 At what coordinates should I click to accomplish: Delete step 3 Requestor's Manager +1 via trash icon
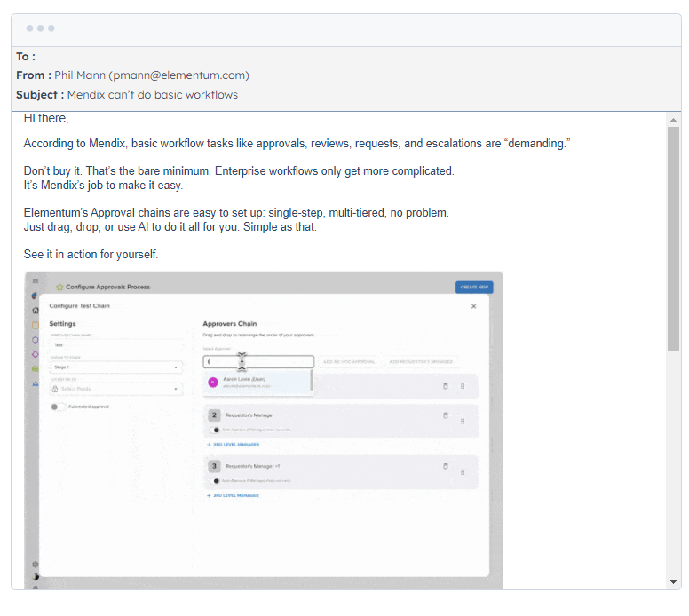tap(445, 466)
